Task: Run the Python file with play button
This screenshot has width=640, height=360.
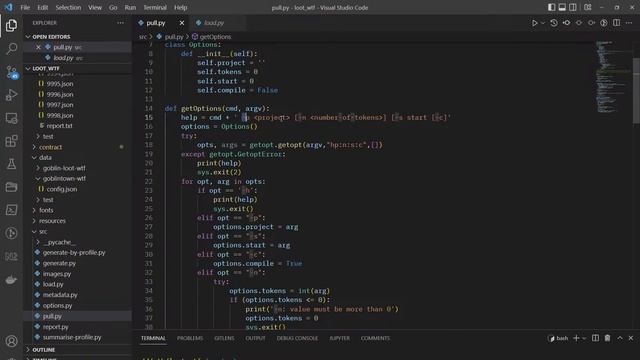Action: tap(534, 23)
